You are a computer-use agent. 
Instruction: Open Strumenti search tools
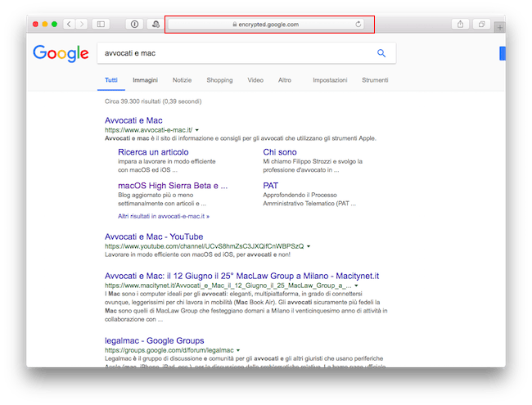click(375, 80)
